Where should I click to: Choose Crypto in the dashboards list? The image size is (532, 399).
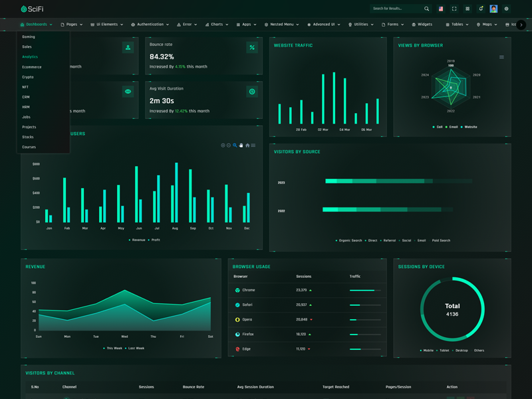[x=28, y=77]
